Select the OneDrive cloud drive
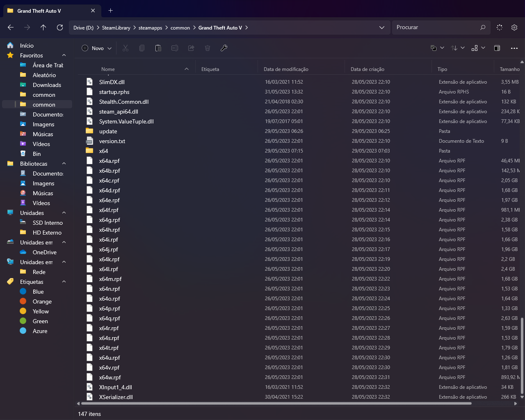The image size is (525, 420). (x=45, y=252)
